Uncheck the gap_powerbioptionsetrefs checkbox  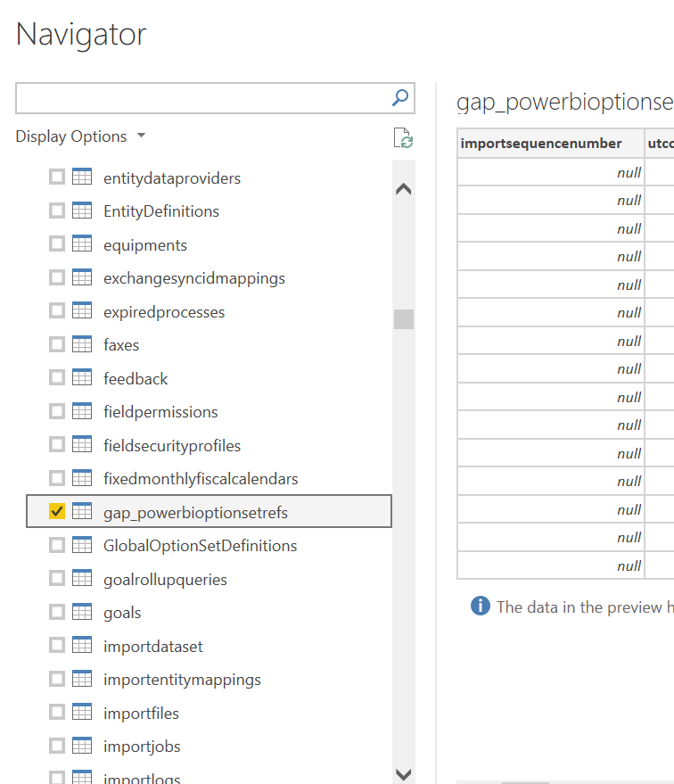57,511
